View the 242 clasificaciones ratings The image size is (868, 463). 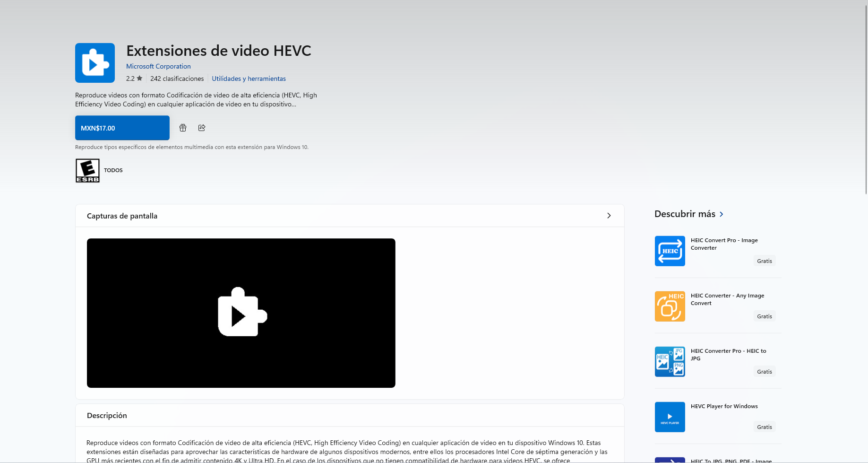click(177, 79)
